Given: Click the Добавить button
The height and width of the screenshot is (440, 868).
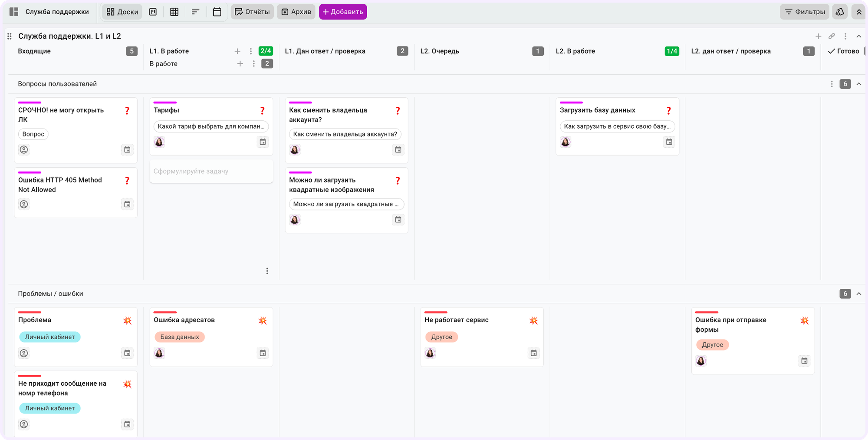Looking at the screenshot, I should click(x=343, y=12).
